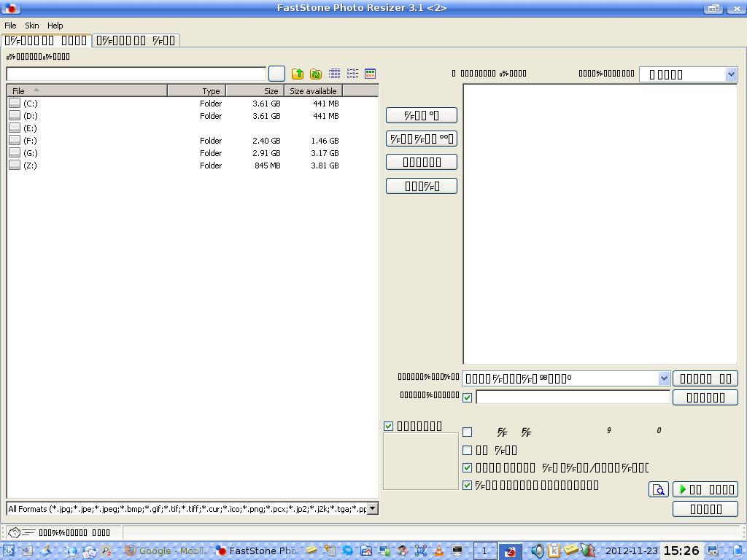Sort file list by Type column
The image size is (747, 560).
click(x=197, y=91)
